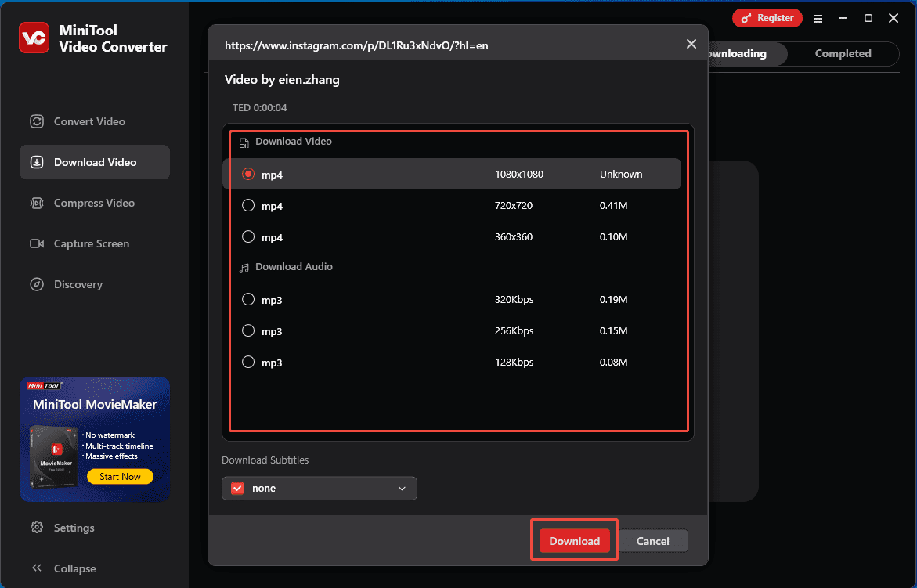The image size is (917, 588).
Task: Toggle the subtitles none checkbox
Action: click(237, 489)
